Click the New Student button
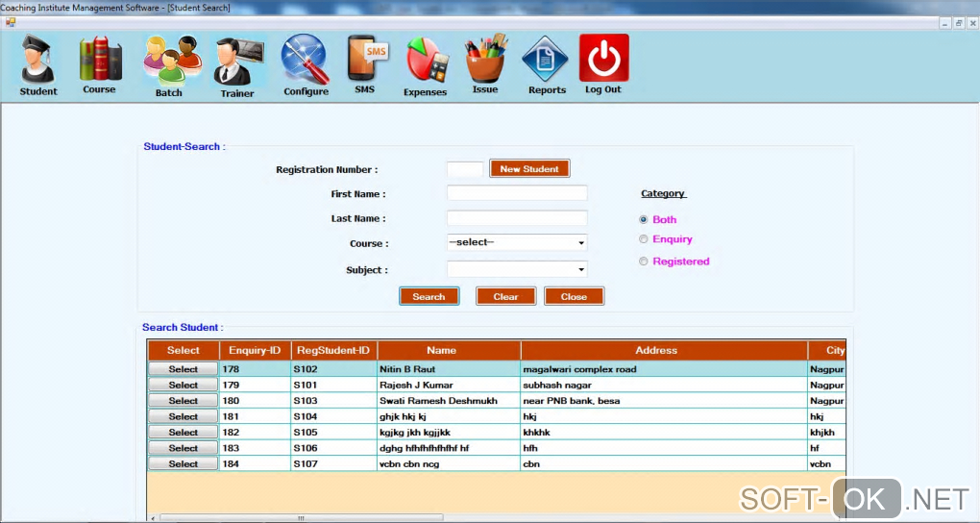Image resolution: width=980 pixels, height=523 pixels. tap(529, 169)
